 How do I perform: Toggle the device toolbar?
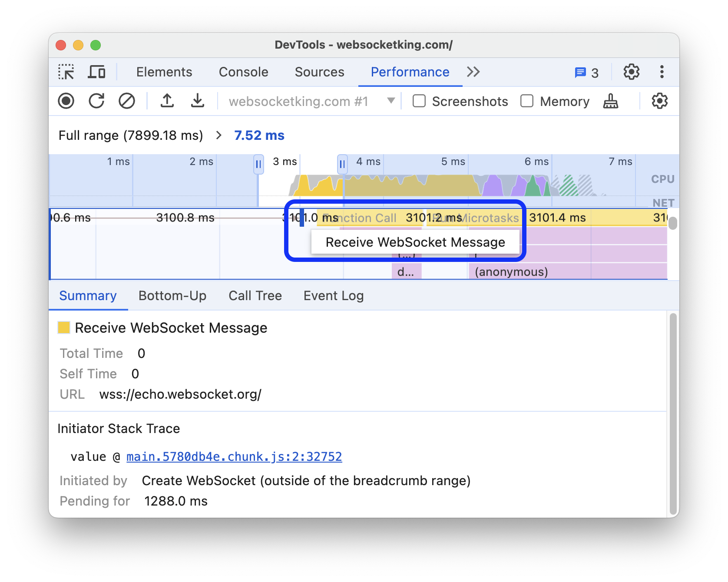pyautogui.click(x=96, y=72)
